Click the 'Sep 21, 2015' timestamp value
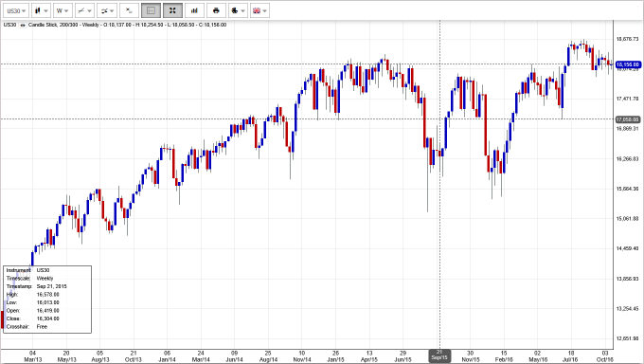This screenshot has width=644, height=364. 52,286
